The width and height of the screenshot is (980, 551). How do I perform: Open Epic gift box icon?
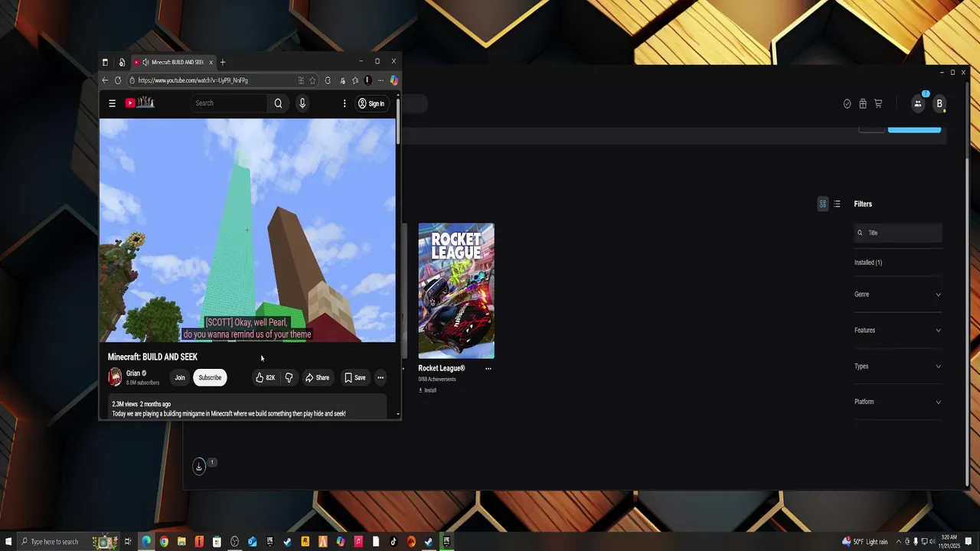click(863, 104)
